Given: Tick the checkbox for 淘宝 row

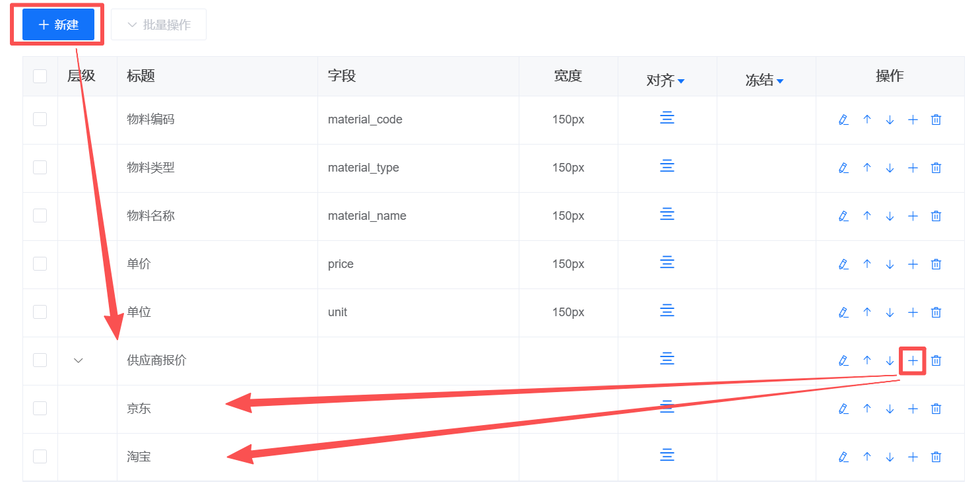Looking at the screenshot, I should [x=40, y=457].
